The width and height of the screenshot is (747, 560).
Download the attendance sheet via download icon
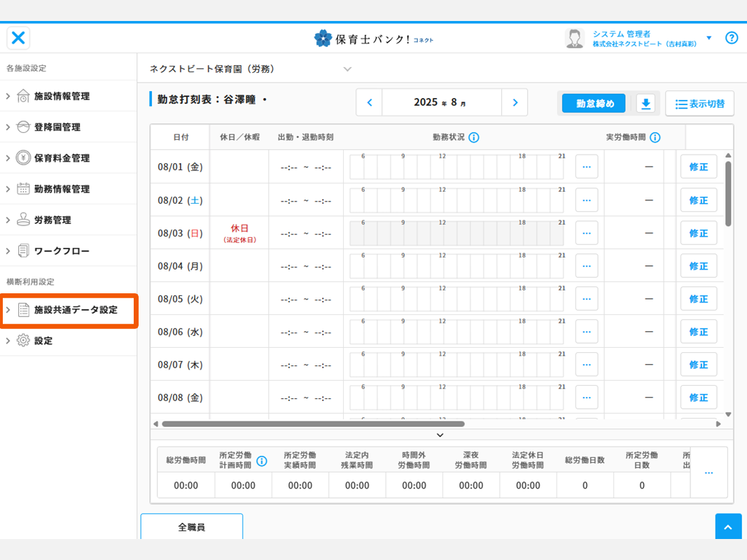pyautogui.click(x=646, y=104)
